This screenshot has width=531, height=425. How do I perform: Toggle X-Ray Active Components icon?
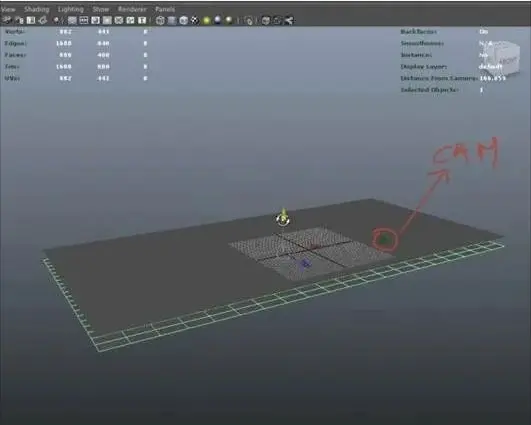(x=277, y=21)
